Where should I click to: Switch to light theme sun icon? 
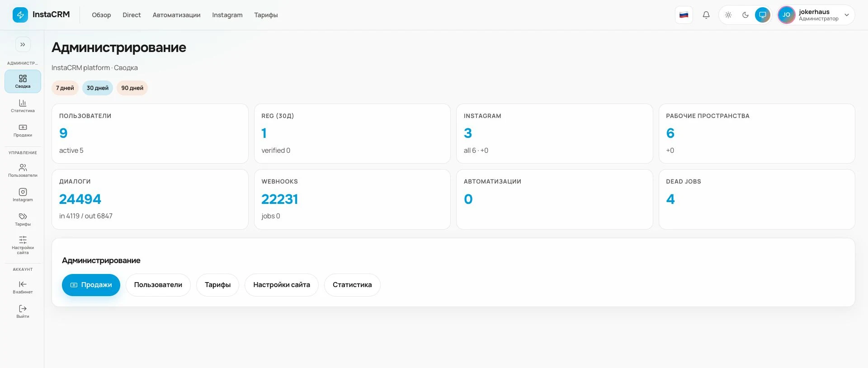pos(728,15)
